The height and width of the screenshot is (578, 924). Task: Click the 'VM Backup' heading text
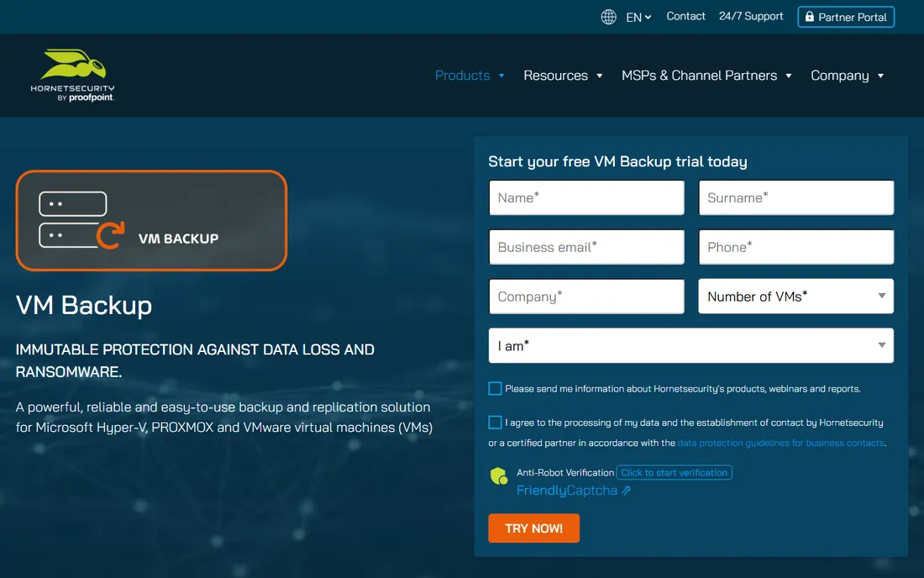click(84, 305)
